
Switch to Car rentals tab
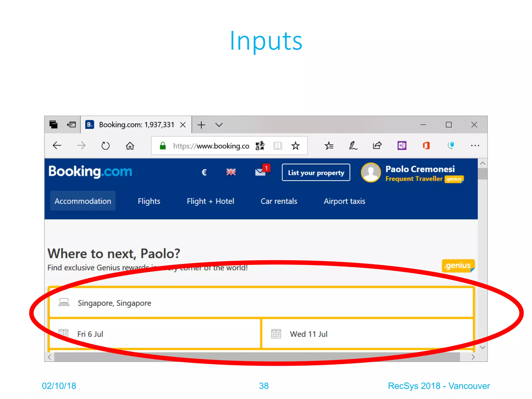pyautogui.click(x=279, y=201)
